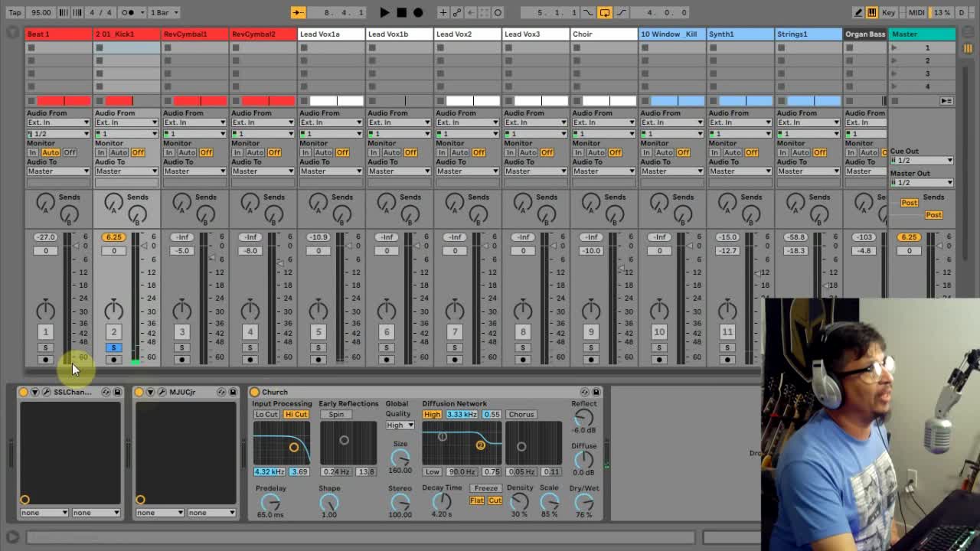This screenshot has height=551, width=980.
Task: Save the MJUCjr preset disk icon
Action: click(x=233, y=392)
